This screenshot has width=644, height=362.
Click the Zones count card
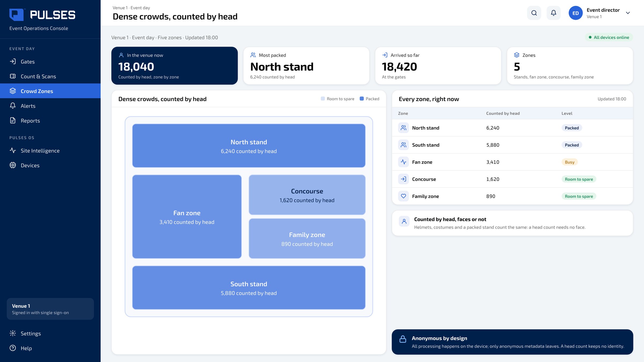click(570, 66)
